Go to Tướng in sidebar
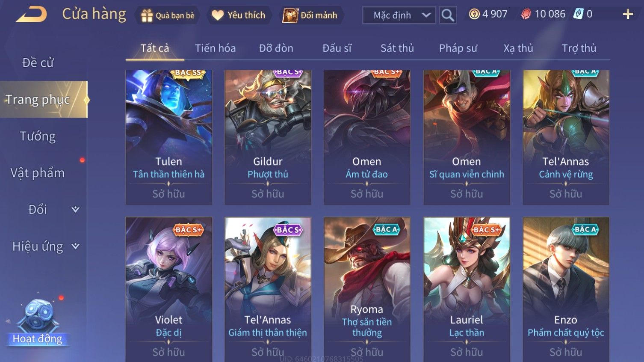Image resolution: width=644 pixels, height=362 pixels. 38,136
